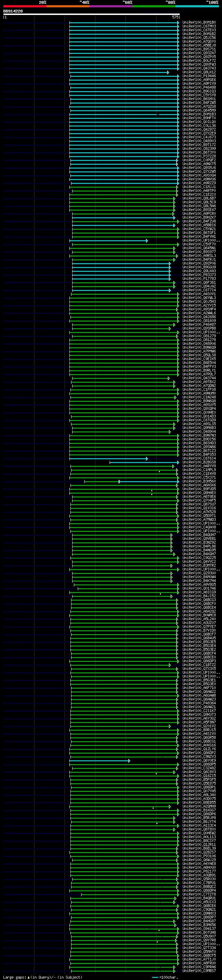Select the UniRef100_A7T1J0 label
The width and height of the screenshot is (222, 980).
tap(199, 959)
